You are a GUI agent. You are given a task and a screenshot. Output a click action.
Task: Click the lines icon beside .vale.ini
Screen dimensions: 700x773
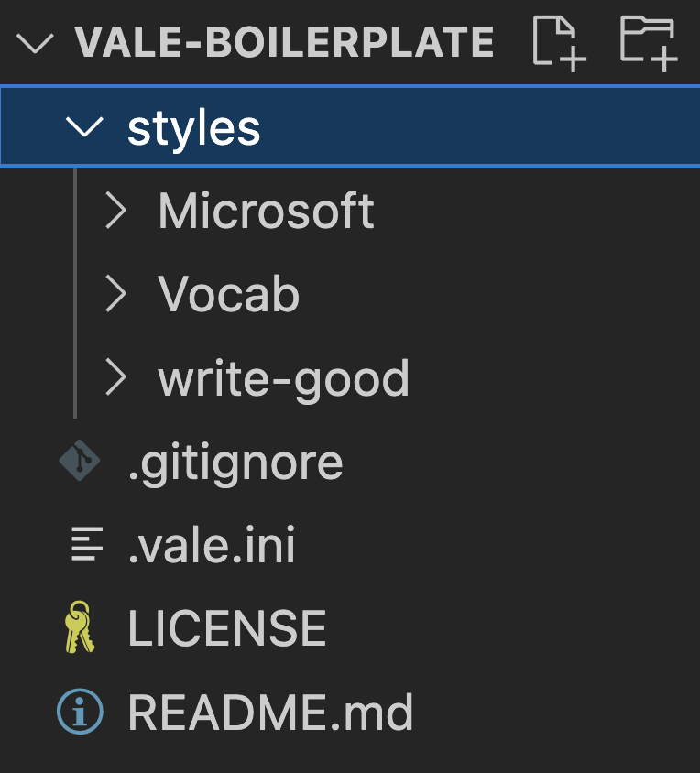(86, 547)
